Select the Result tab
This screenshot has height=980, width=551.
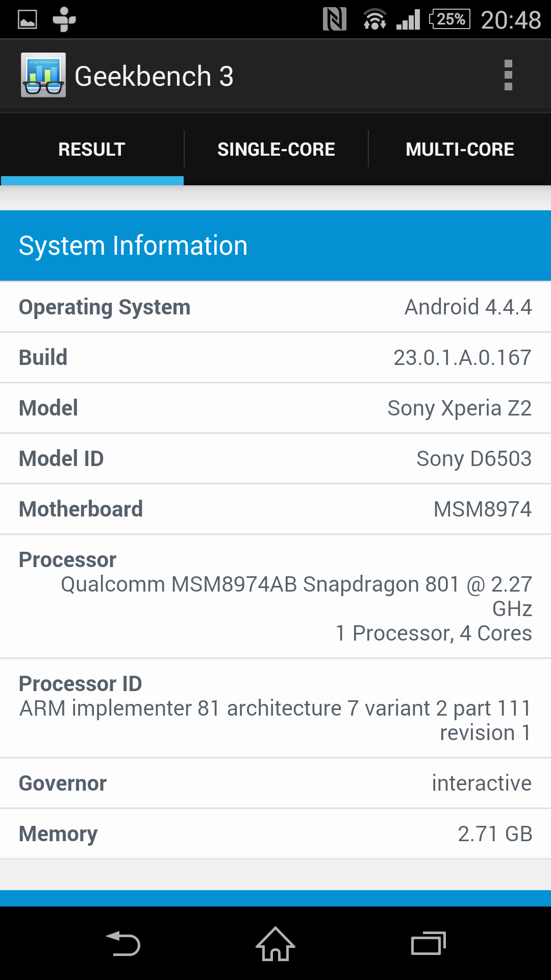click(x=92, y=150)
